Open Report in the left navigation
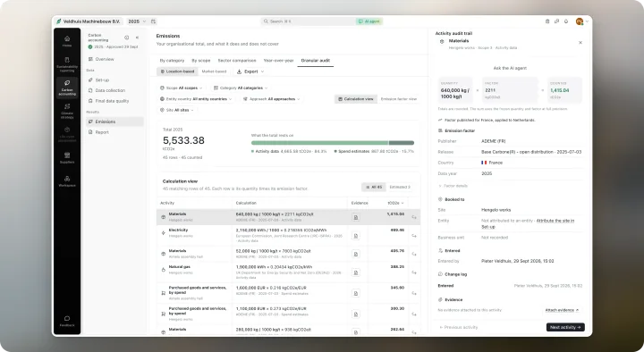This screenshot has height=352, width=644. (x=114, y=132)
